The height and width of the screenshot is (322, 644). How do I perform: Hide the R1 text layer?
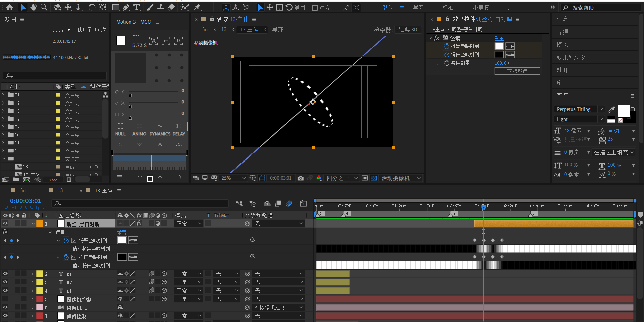point(5,274)
